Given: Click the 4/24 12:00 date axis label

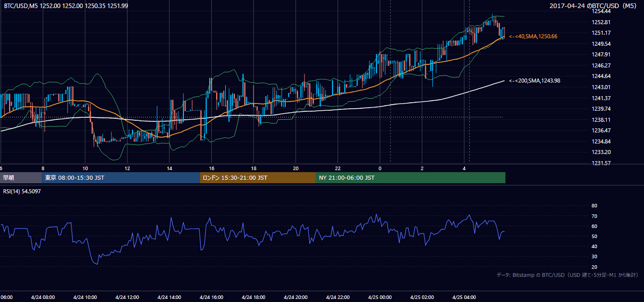Looking at the screenshot, I should tap(127, 297).
